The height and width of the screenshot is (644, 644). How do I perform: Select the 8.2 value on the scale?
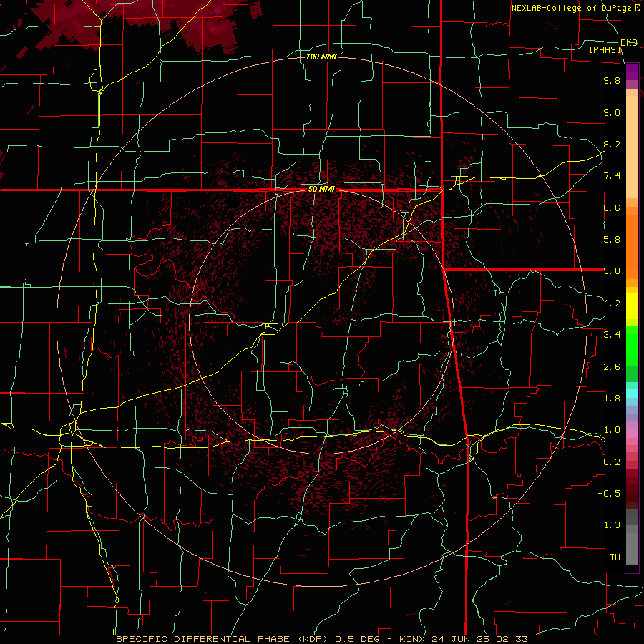pos(612,144)
